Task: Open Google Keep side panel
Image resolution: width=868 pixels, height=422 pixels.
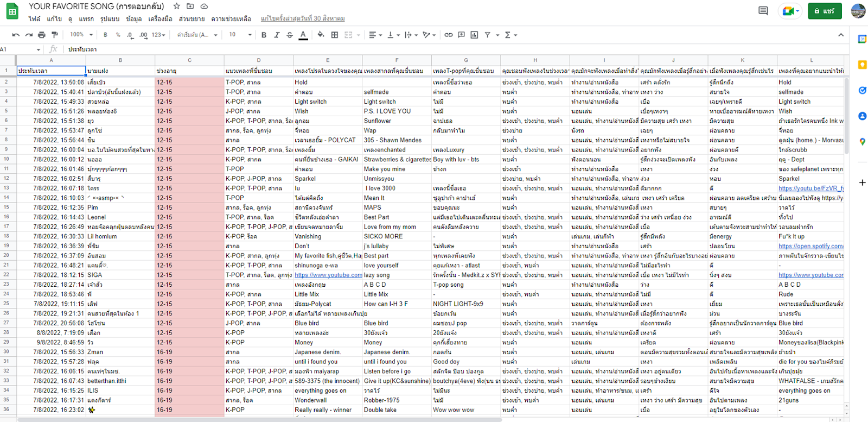Action: tap(862, 65)
